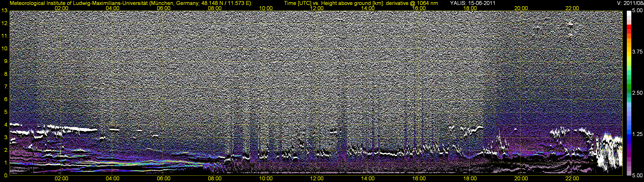This screenshot has height=182, width=644.
Task: Click the top 5.00 color scale value
Action: 637,11
